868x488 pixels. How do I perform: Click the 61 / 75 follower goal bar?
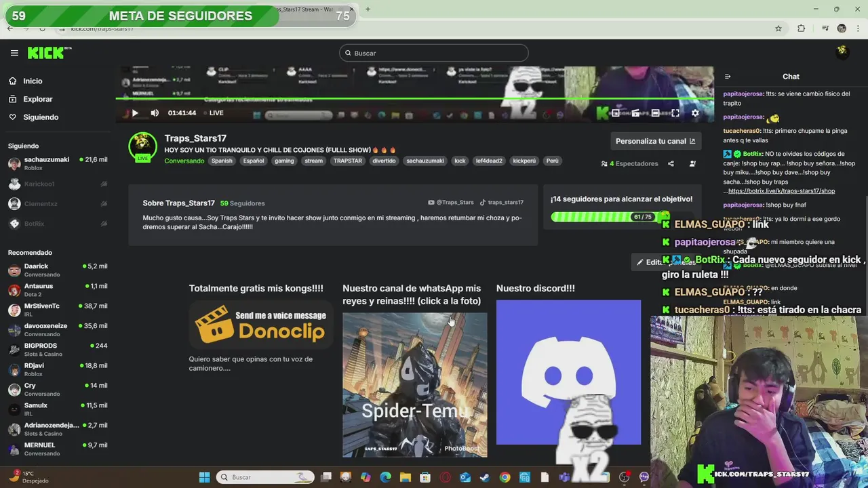(610, 217)
